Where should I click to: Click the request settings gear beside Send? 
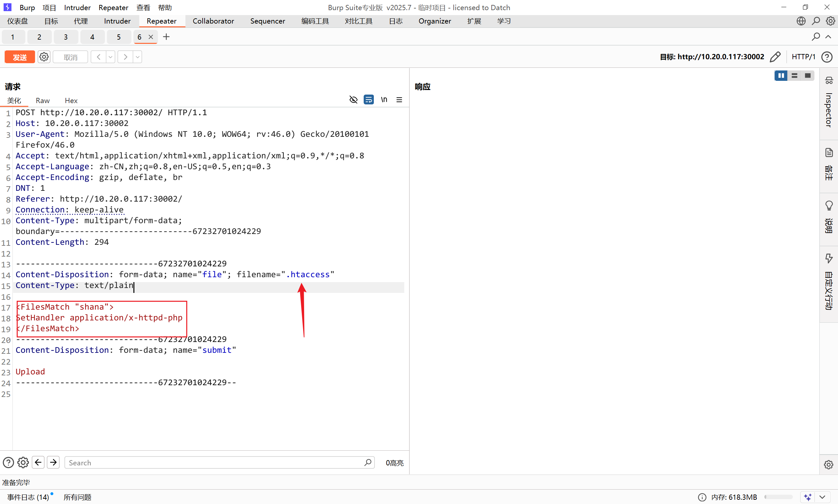point(44,57)
